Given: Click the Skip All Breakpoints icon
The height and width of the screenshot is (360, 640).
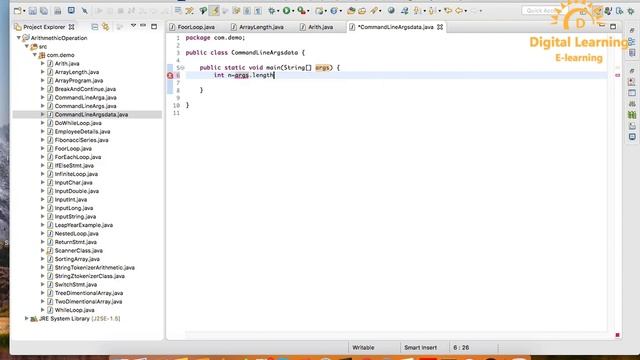Looking at the screenshot, I should 84,11.
